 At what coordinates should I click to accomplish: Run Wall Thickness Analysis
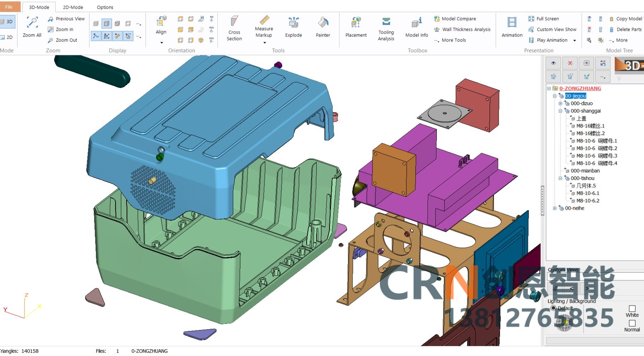462,29
